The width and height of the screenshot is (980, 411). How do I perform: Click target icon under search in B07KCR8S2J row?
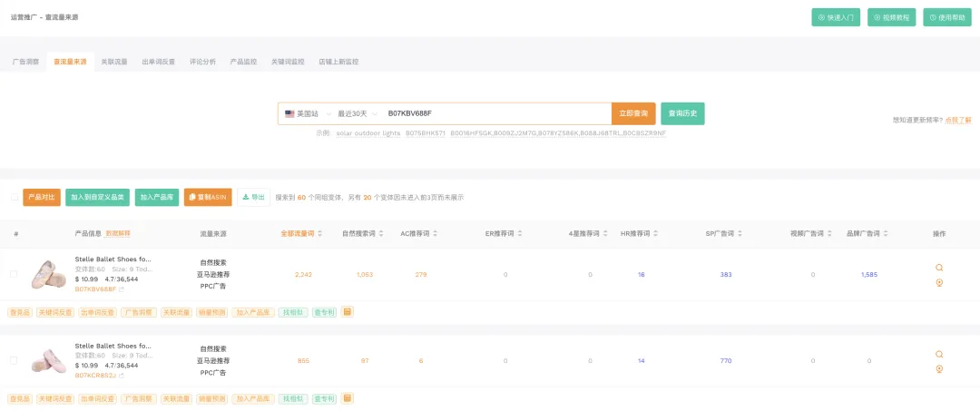point(939,368)
